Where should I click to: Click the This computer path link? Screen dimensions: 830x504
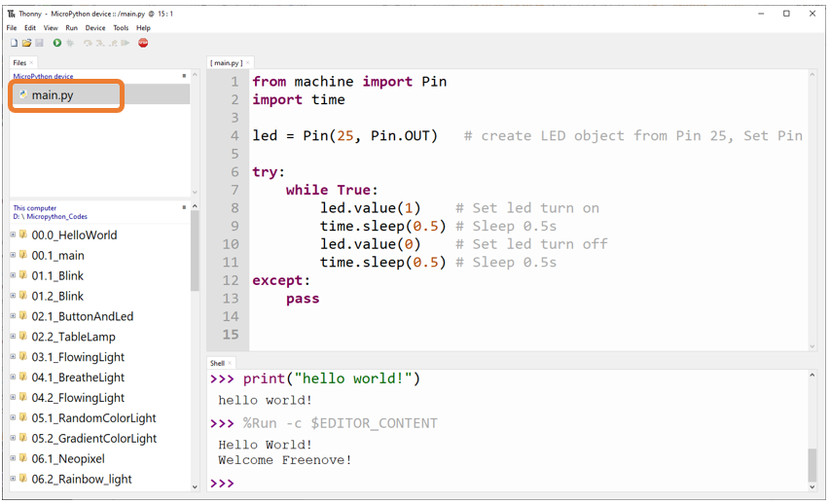click(x=34, y=208)
